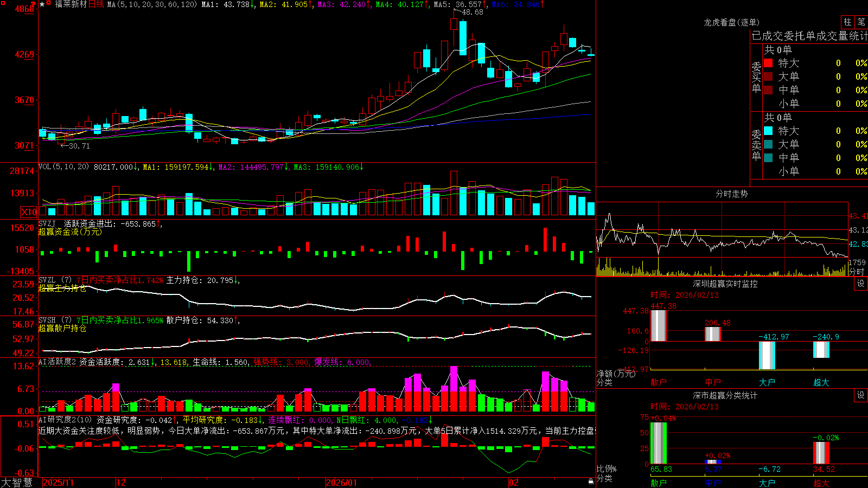Click the SVSH (7) indicator name

coord(55,320)
